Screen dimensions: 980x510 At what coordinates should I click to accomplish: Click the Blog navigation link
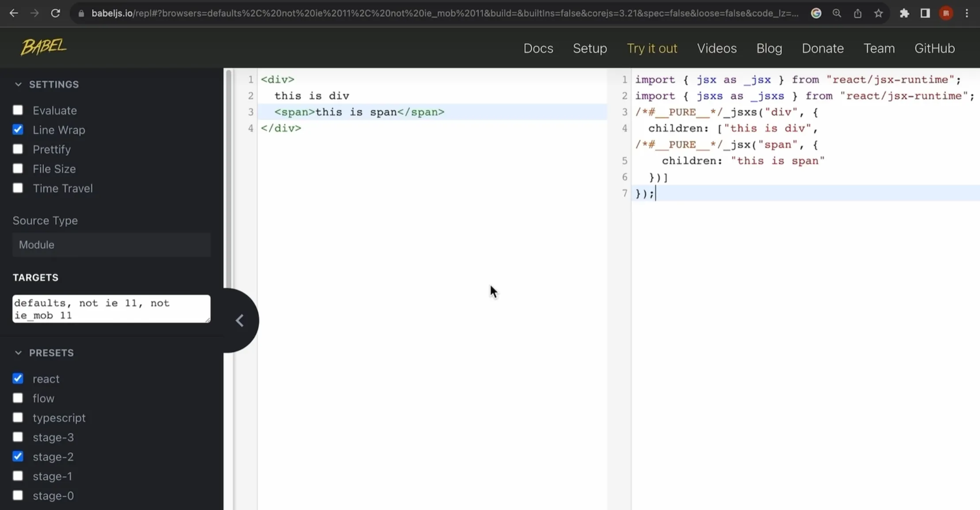pos(769,47)
